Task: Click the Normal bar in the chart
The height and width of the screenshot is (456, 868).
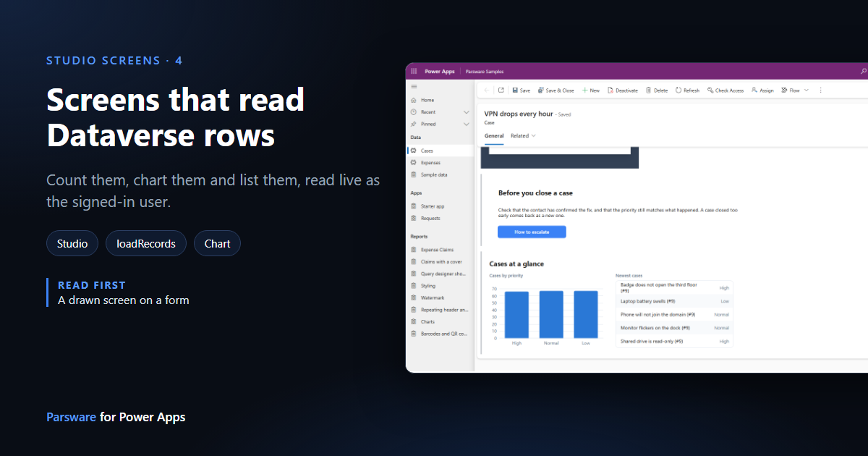Action: [551, 314]
